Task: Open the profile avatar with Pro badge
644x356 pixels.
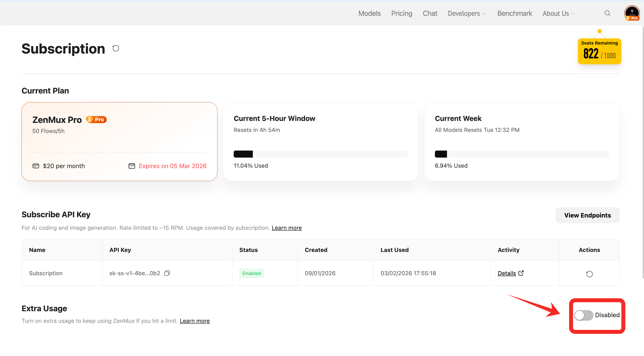Action: coord(632,13)
